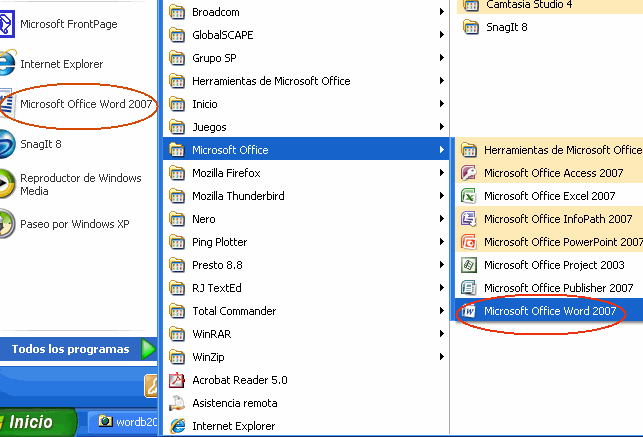
Task: Click the Internet Explorer icon in left panel
Action: coord(7,64)
